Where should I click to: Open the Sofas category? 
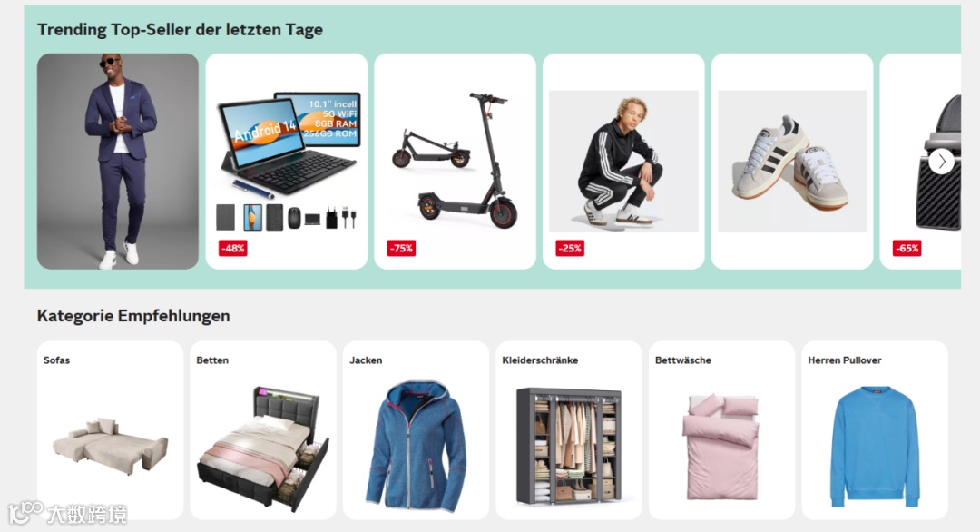110,430
